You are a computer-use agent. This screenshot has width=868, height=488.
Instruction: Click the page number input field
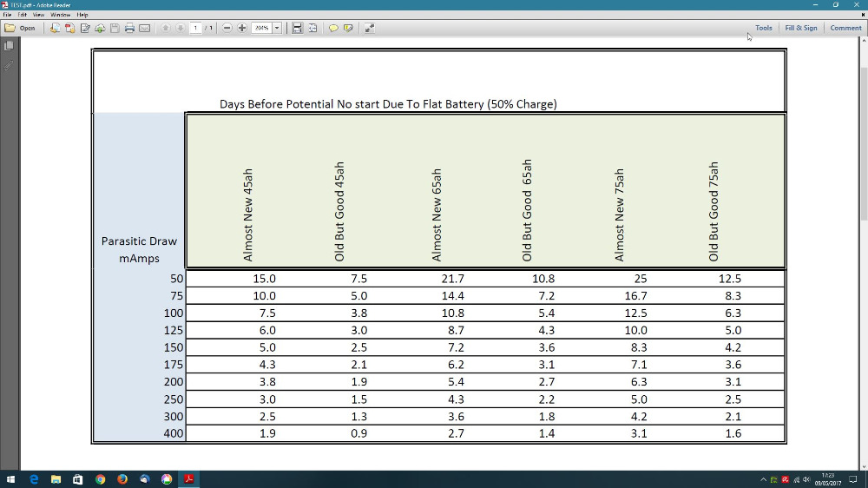tap(195, 28)
